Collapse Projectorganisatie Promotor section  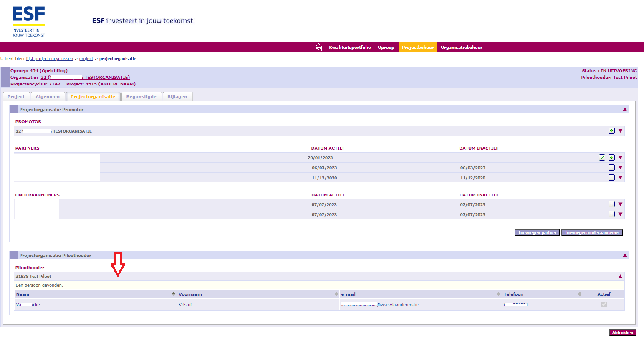[x=625, y=109]
